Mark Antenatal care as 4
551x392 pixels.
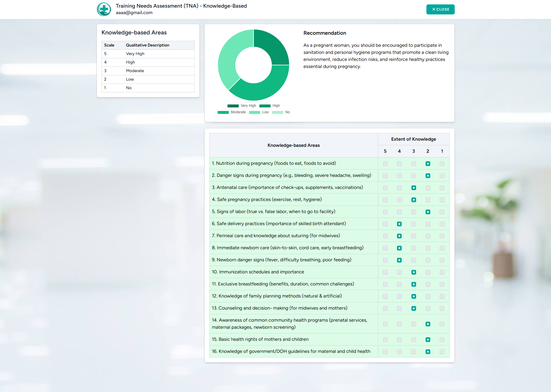399,187
